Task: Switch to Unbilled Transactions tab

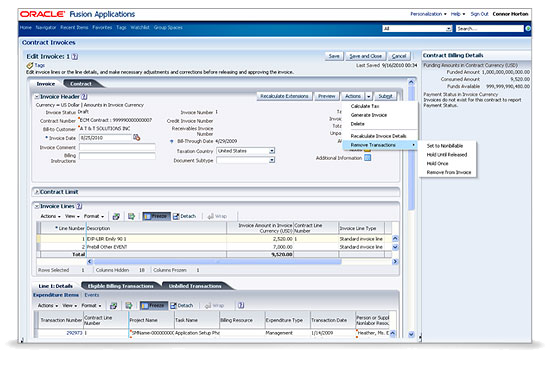Action: (x=195, y=286)
